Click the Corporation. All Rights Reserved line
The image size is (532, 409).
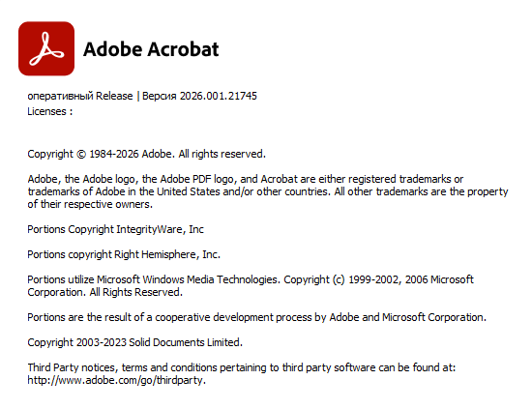click(105, 292)
